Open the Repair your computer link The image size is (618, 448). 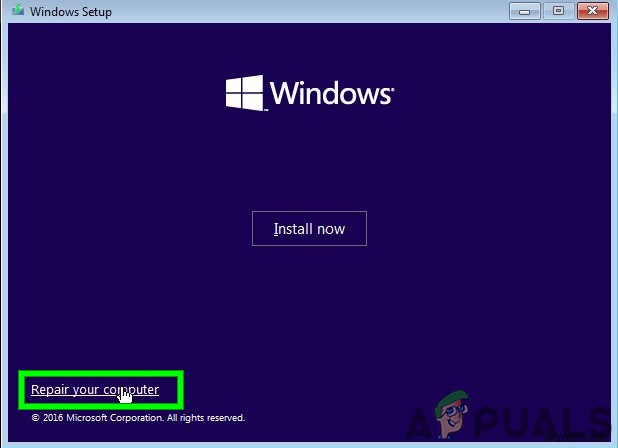[95, 389]
